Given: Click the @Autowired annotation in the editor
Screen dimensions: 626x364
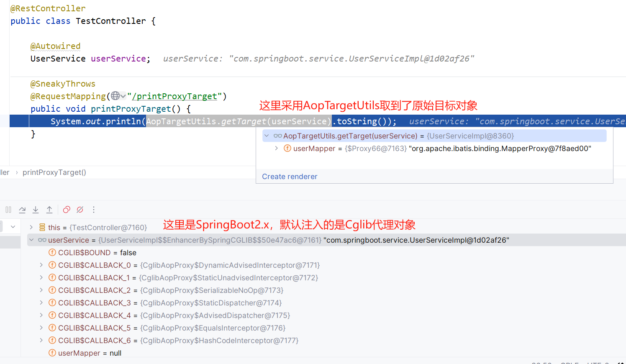Looking at the screenshot, I should pos(55,46).
